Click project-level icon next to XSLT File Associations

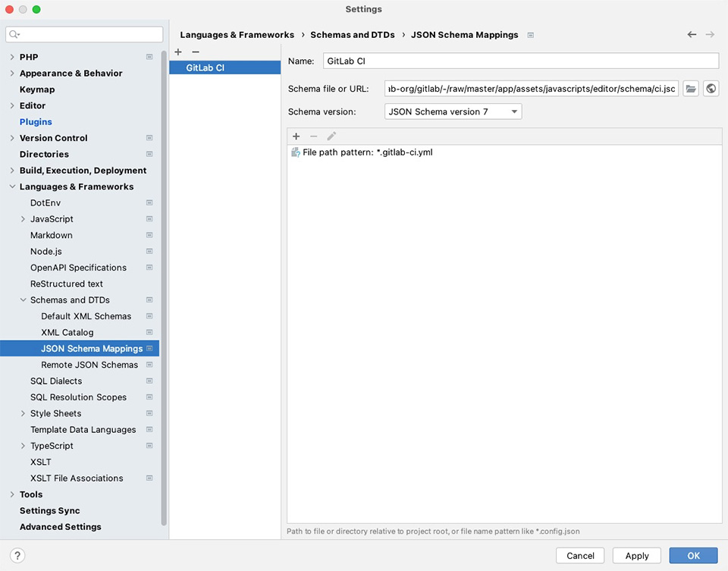(x=149, y=478)
